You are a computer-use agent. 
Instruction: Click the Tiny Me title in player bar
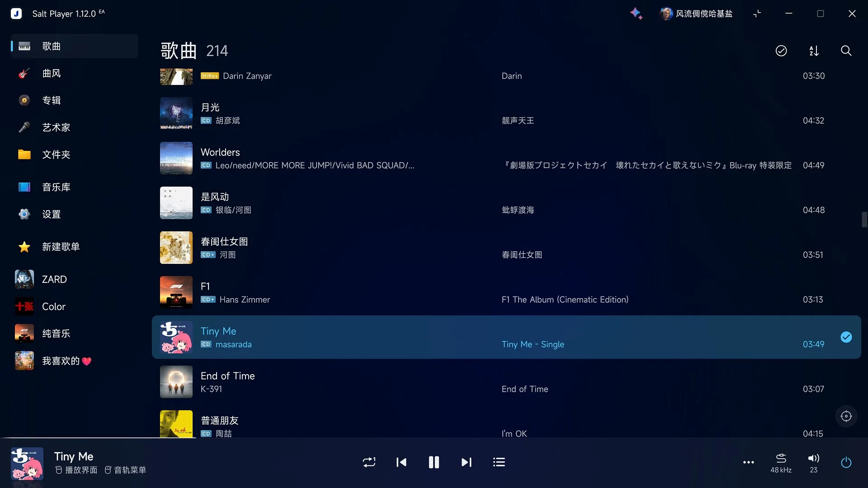74,456
